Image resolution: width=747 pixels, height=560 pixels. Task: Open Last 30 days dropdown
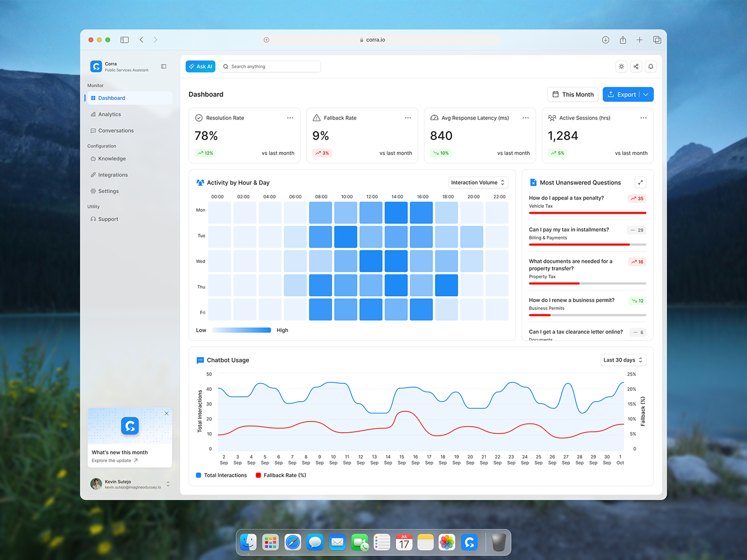[624, 360]
